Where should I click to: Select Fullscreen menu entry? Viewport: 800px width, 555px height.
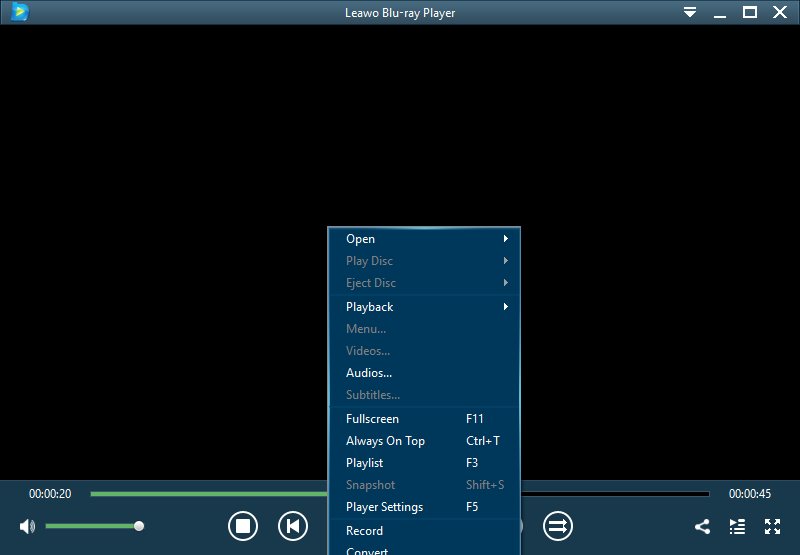coord(424,419)
